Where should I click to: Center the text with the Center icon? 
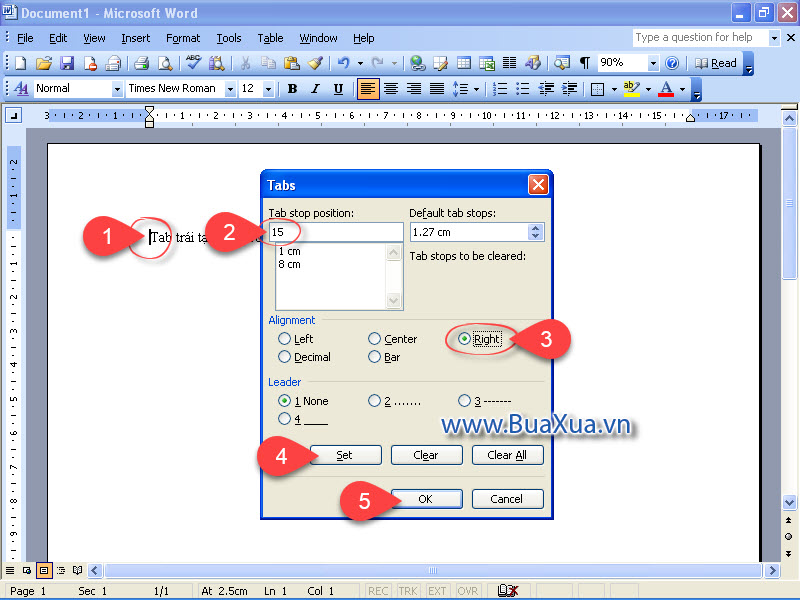(391, 89)
